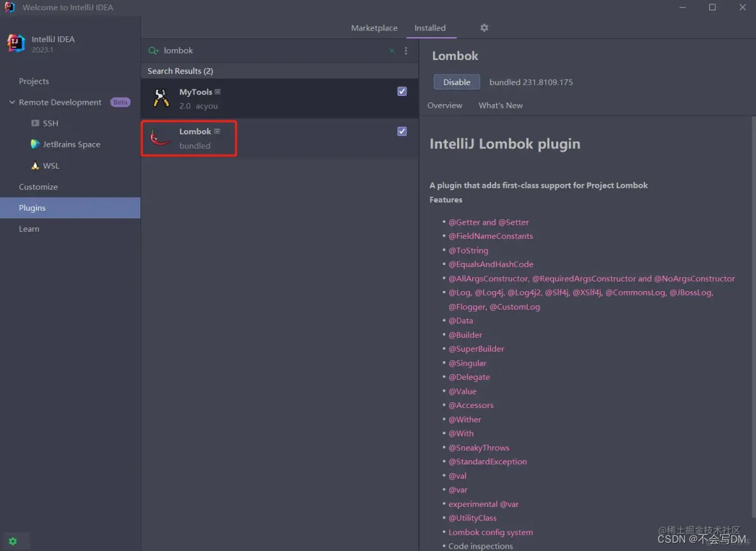The height and width of the screenshot is (551, 756).
Task: Open @Builder link
Action: (x=465, y=335)
